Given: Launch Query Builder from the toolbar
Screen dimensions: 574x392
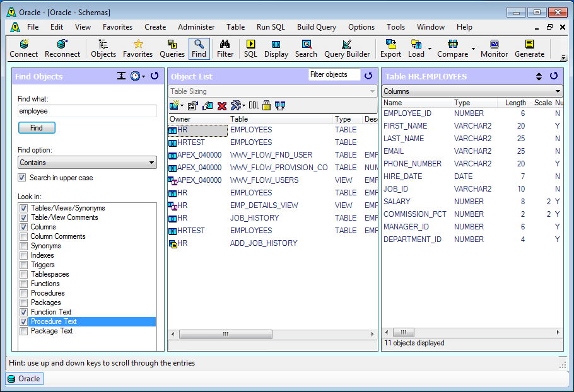Looking at the screenshot, I should (x=347, y=49).
